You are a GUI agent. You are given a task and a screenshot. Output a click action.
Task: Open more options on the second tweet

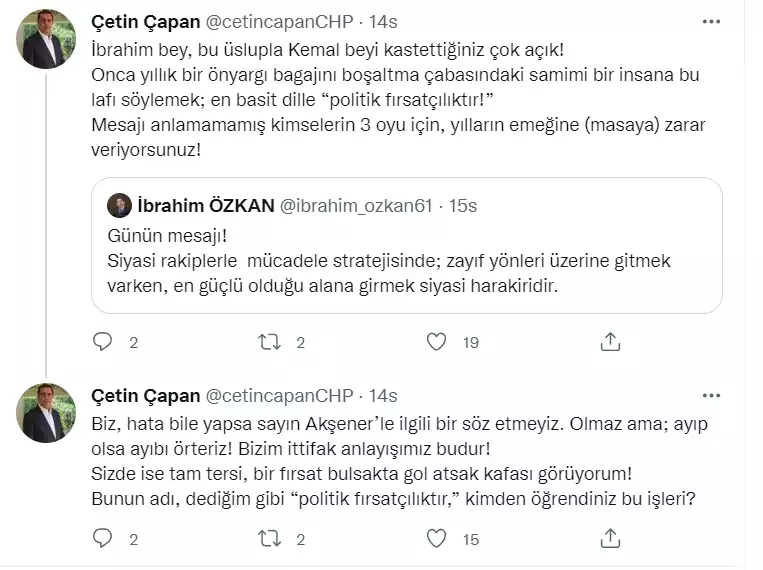point(711,395)
